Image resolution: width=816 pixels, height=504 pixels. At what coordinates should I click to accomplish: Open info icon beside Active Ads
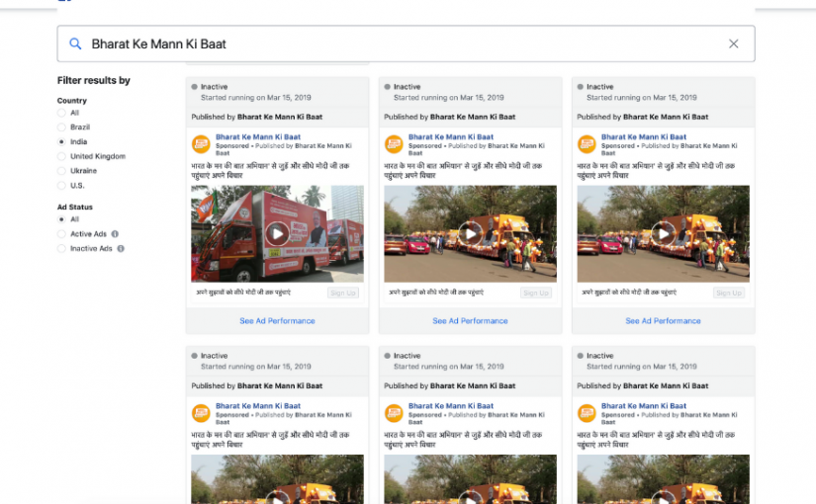click(x=115, y=234)
